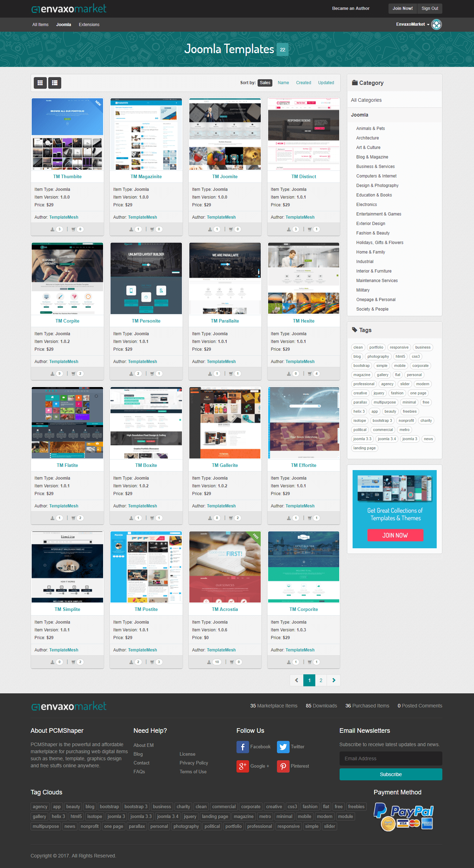Click the Pinterest icon in footer

click(x=283, y=766)
